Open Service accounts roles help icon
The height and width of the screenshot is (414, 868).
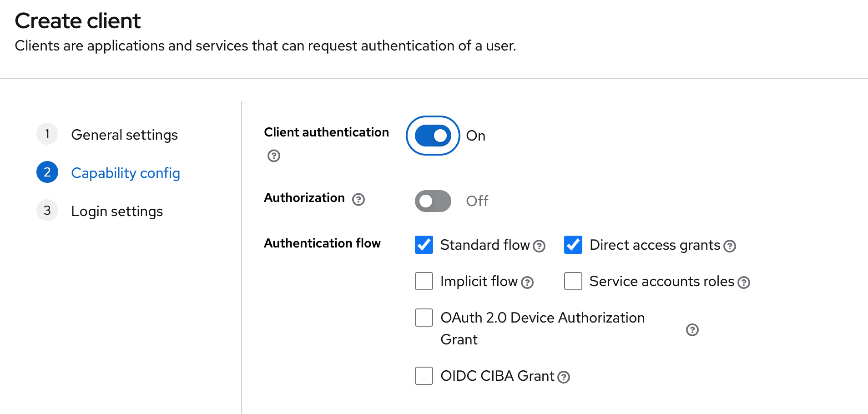click(744, 283)
